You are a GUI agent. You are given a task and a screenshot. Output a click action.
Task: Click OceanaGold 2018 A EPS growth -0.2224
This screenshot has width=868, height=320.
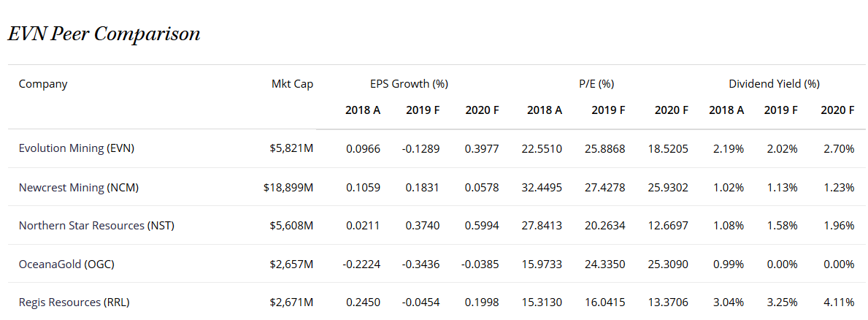pos(362,264)
